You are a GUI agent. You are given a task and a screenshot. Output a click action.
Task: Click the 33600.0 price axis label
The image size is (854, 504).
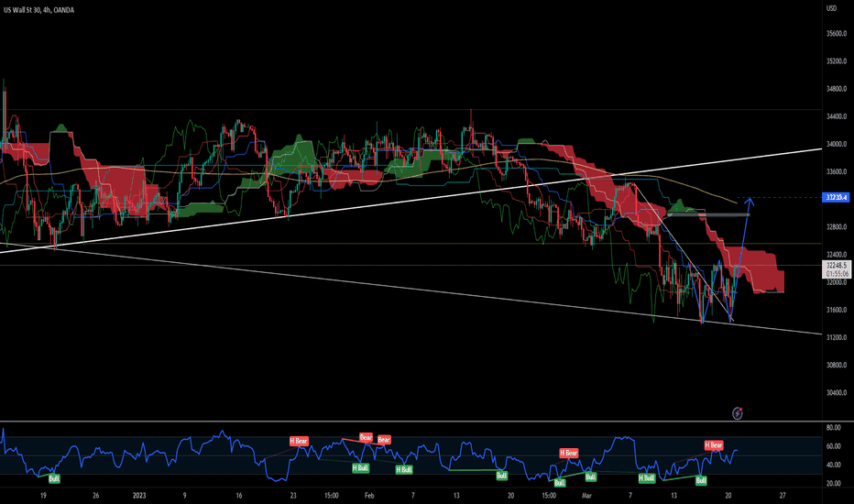pos(836,171)
